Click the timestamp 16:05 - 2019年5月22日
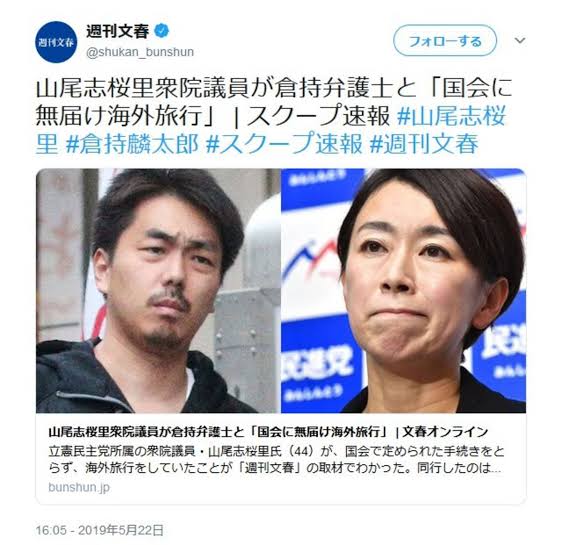562x545 pixels. pyautogui.click(x=100, y=530)
